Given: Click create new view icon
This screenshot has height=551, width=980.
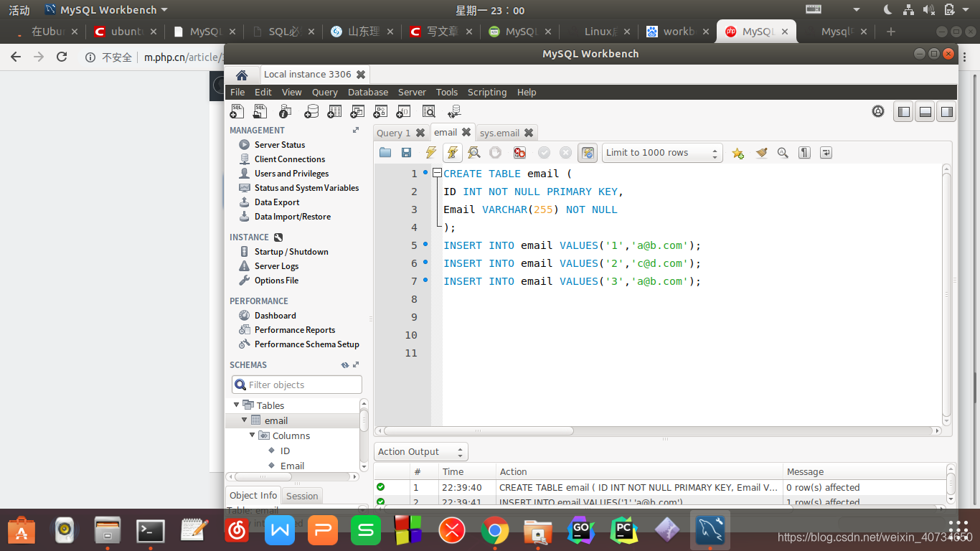Looking at the screenshot, I should tap(357, 111).
